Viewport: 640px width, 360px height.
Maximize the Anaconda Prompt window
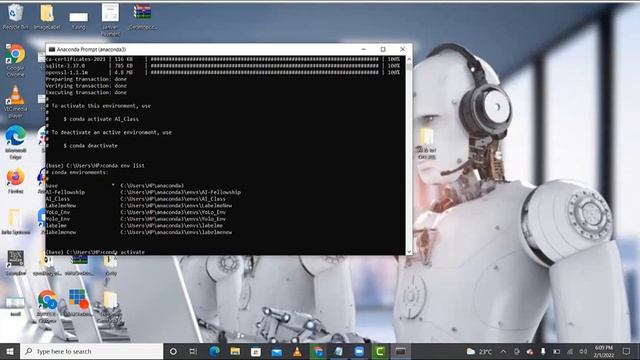click(x=383, y=49)
